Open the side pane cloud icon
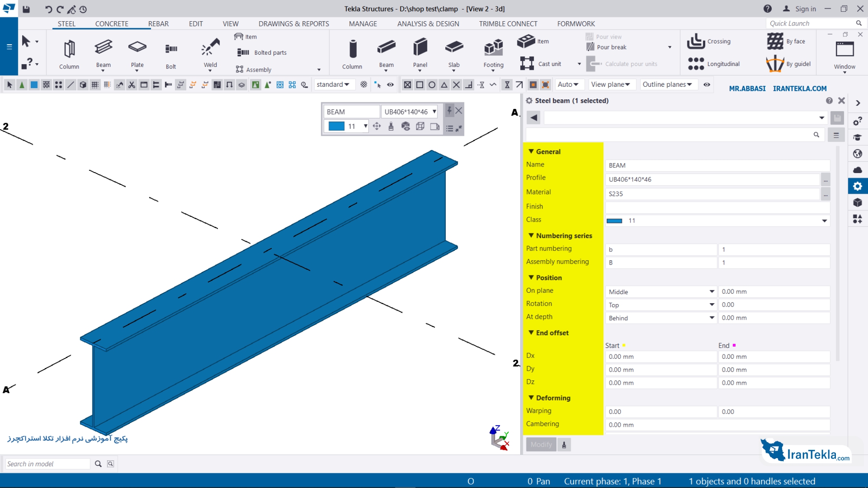This screenshot has width=868, height=488. point(858,170)
